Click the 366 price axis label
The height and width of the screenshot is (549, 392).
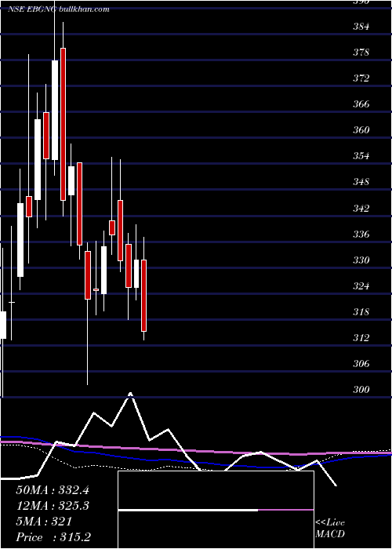361,104
